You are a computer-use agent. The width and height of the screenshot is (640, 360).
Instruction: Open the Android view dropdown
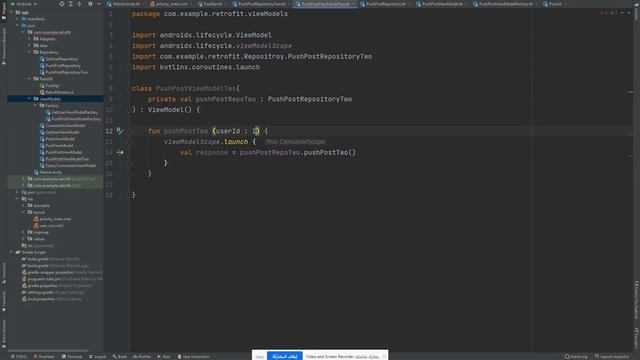pos(24,4)
